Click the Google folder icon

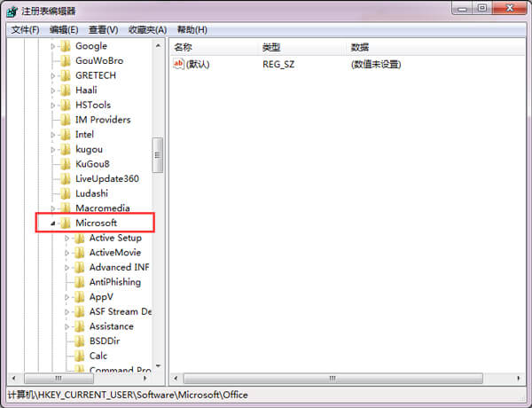click(65, 45)
